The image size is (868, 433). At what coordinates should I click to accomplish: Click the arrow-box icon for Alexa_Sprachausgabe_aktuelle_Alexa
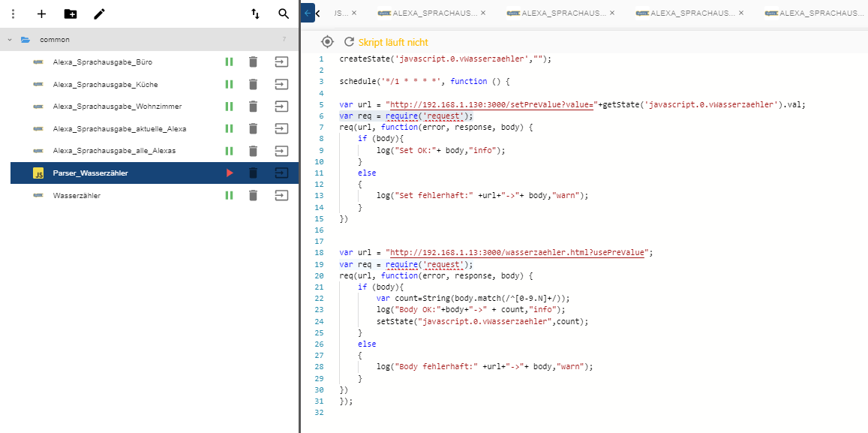[282, 128]
